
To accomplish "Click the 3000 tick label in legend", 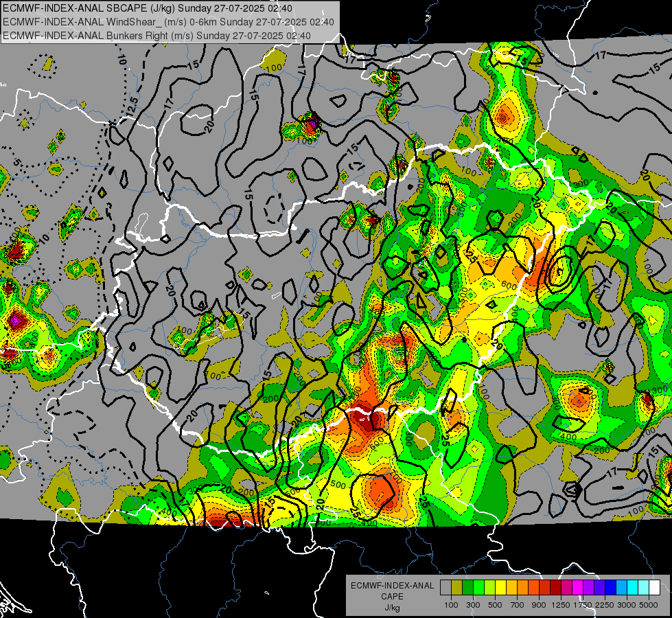I will (x=627, y=605).
